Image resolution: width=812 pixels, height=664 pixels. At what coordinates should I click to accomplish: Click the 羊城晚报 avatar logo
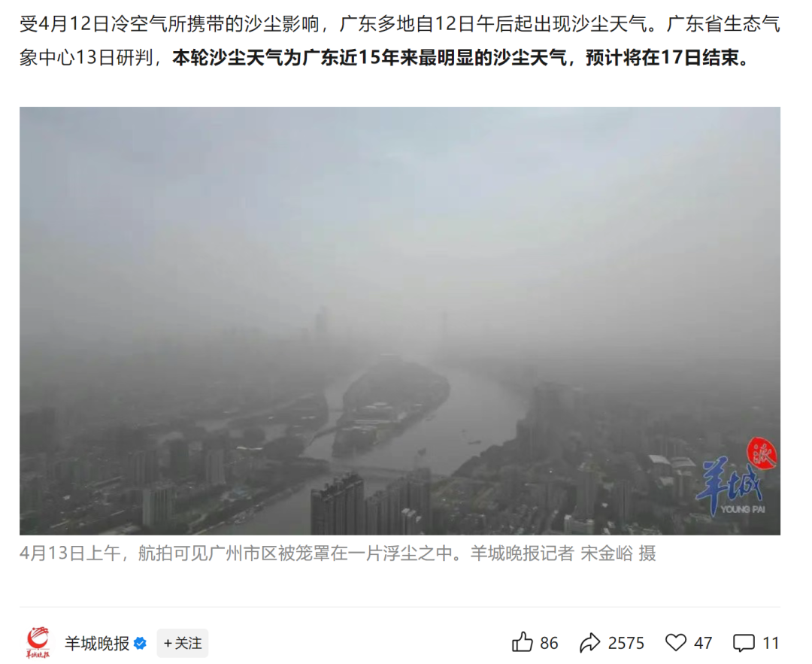click(38, 643)
